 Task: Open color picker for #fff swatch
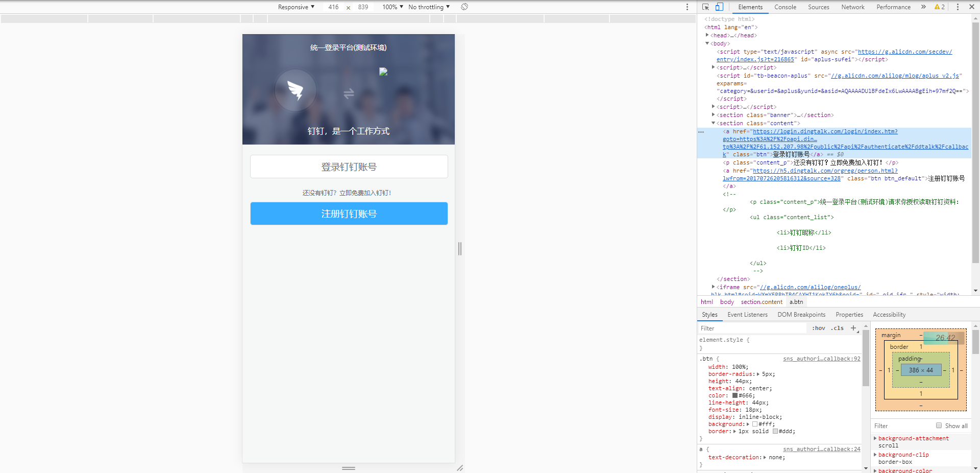tap(754, 424)
